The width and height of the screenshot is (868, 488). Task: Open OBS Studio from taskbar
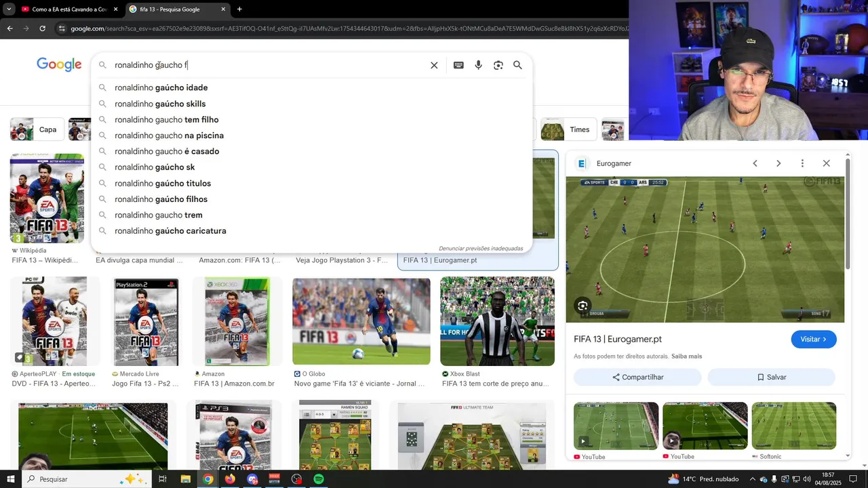pos(296,479)
